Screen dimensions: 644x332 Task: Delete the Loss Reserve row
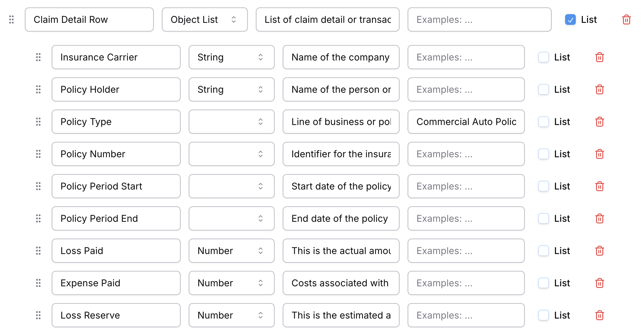[599, 315]
